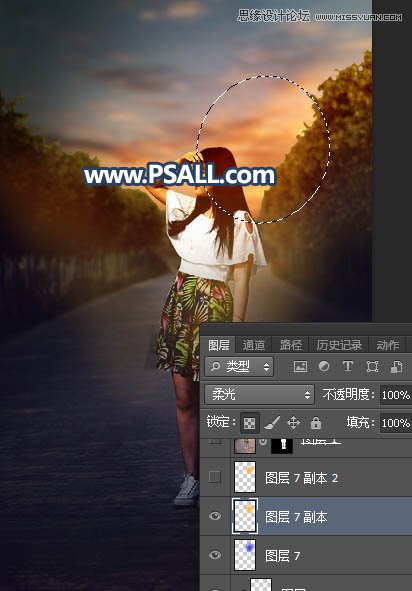Lock layer position with move icon
Screen dimensions: 412x591
293,423
